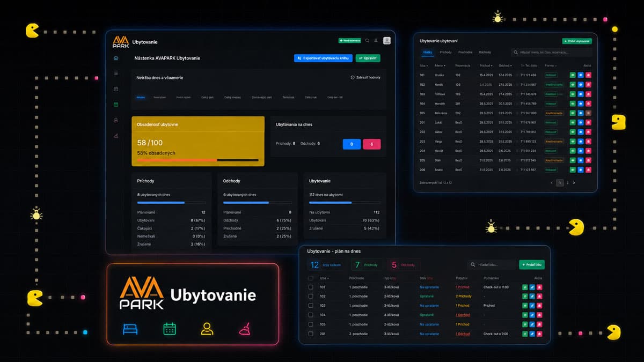Image resolution: width=644 pixels, height=362 pixels.
Task: Edit room 102 in today's plan (blue icon)
Action: coord(532,297)
